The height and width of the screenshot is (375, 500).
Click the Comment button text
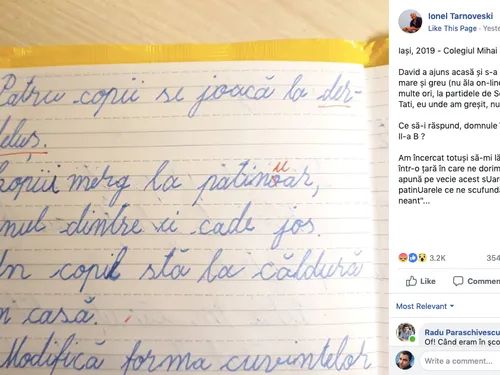484,281
